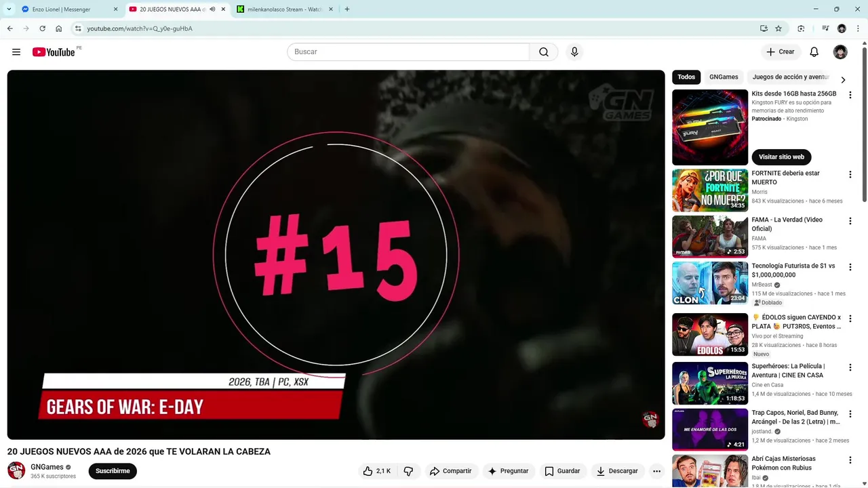Open the Kingston FURY ad thumbnail
The width and height of the screenshot is (868, 488).
click(x=710, y=127)
